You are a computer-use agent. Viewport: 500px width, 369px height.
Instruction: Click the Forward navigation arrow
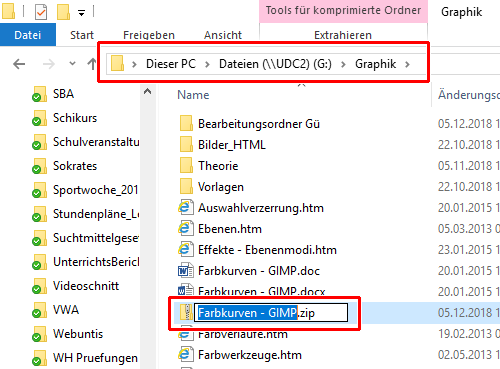coord(49,64)
